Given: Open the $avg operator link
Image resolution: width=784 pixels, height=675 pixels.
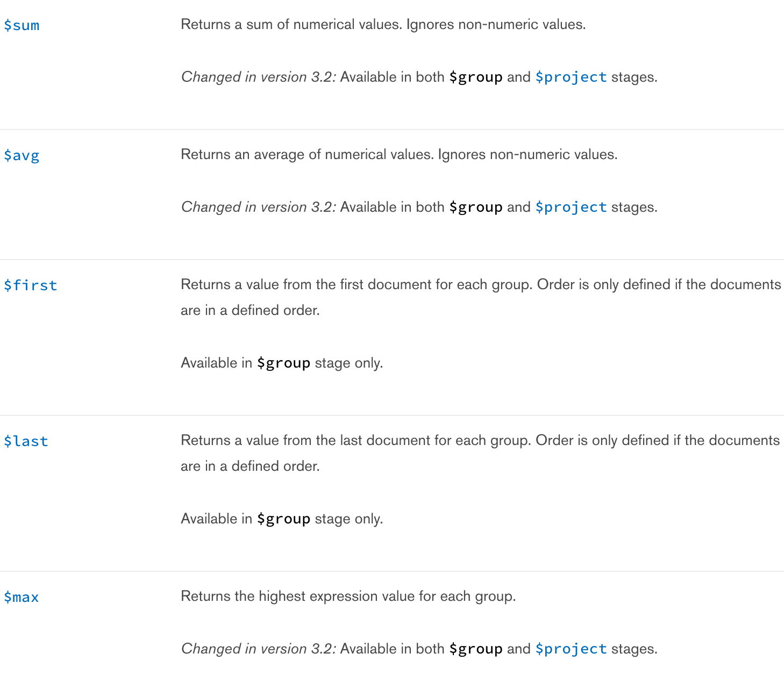Looking at the screenshot, I should tap(22, 155).
